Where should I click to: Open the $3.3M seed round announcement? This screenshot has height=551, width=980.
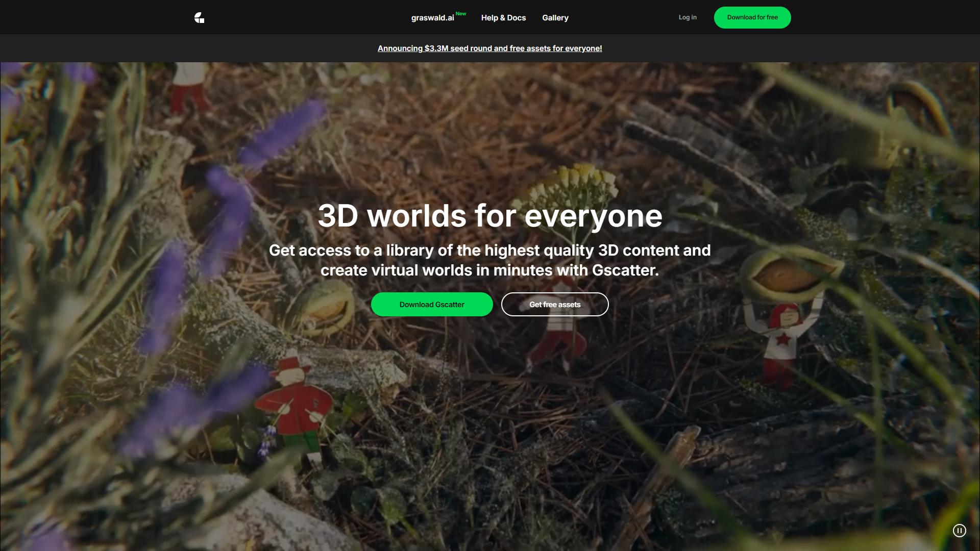click(x=489, y=48)
